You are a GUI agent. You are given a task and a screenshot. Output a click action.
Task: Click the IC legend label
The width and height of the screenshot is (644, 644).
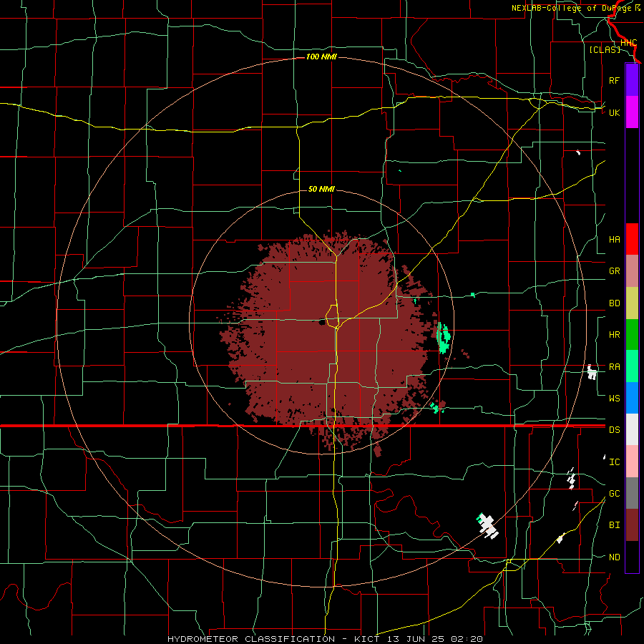point(614,462)
